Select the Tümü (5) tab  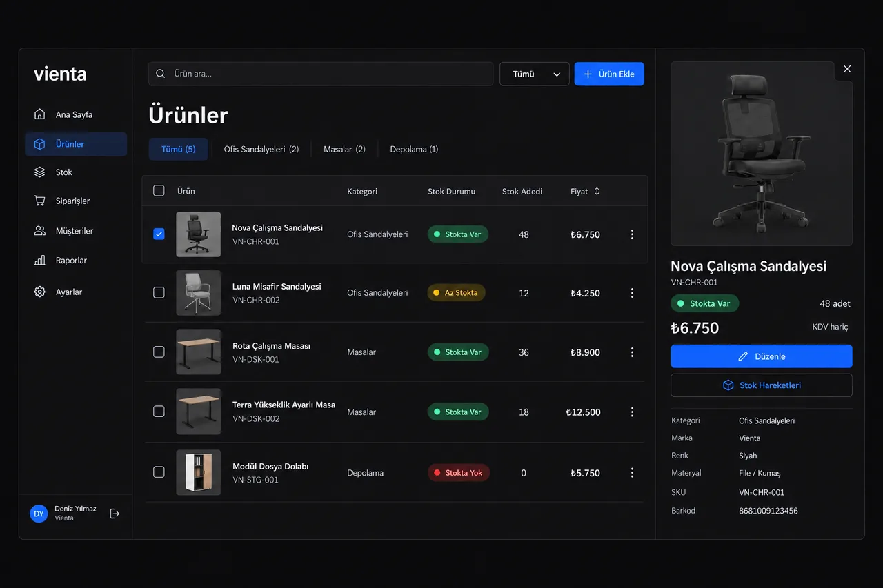pyautogui.click(x=179, y=149)
